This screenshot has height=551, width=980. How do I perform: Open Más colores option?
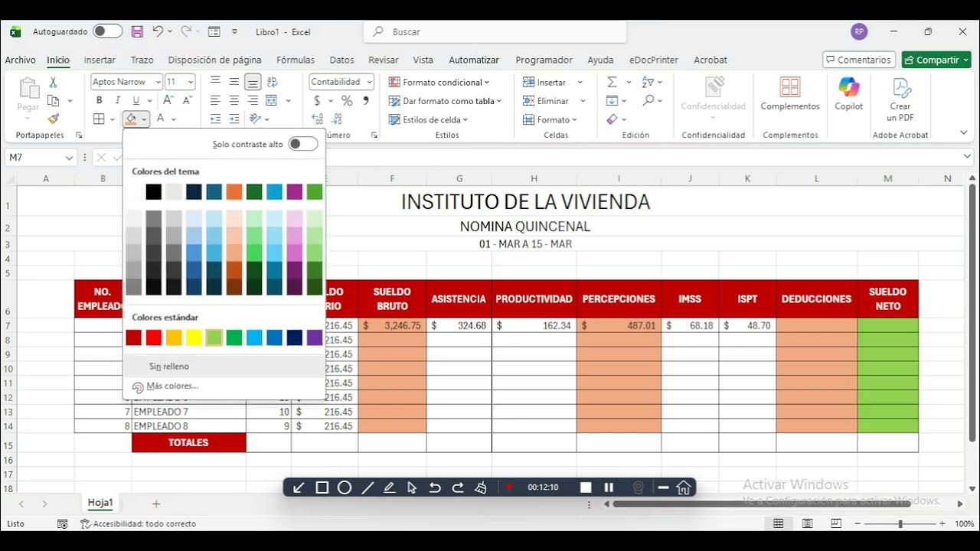pyautogui.click(x=224, y=386)
